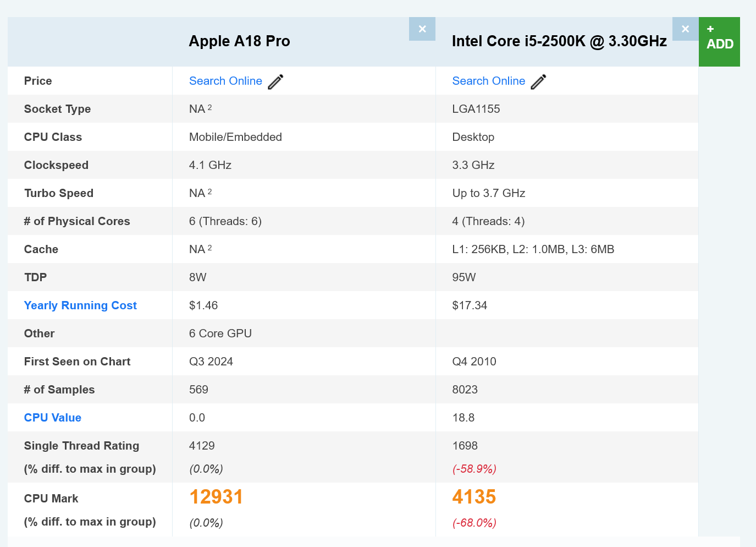This screenshot has width=756, height=547.
Task: Select the 1698 single thread rating
Action: point(465,446)
